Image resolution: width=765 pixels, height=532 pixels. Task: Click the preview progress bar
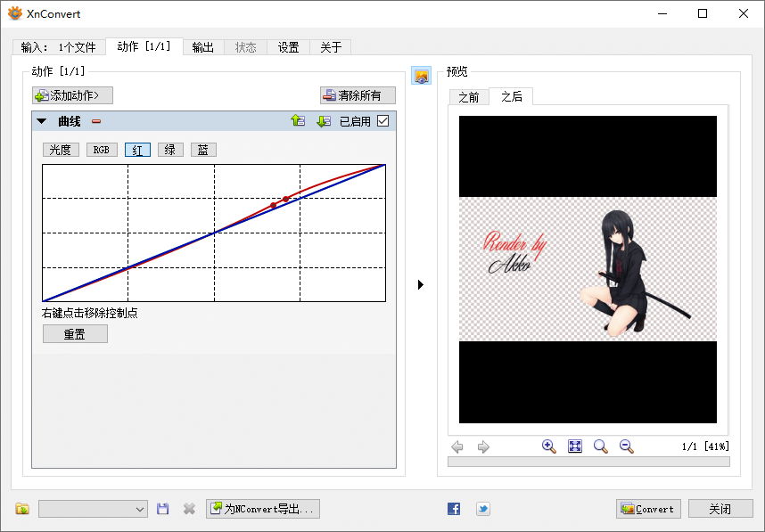[x=588, y=462]
